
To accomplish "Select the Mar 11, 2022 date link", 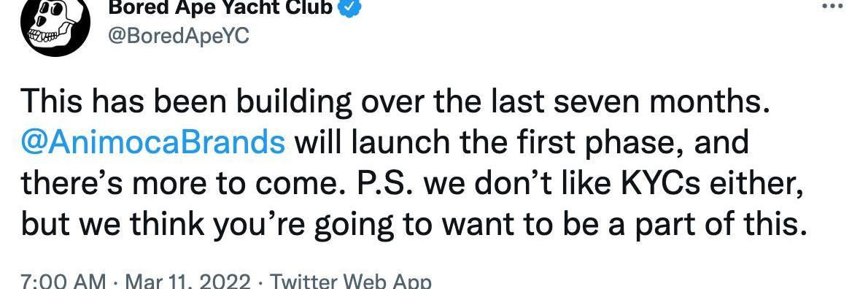I will click(188, 281).
